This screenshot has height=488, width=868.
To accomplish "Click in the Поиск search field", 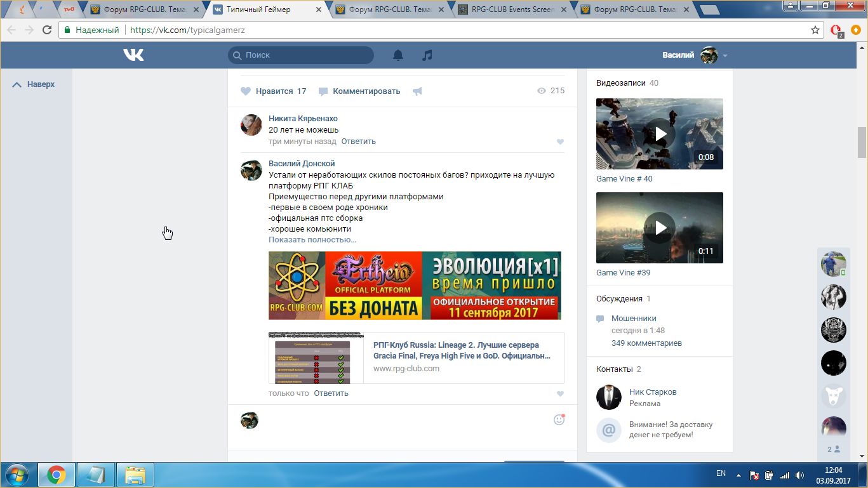I will (x=301, y=55).
